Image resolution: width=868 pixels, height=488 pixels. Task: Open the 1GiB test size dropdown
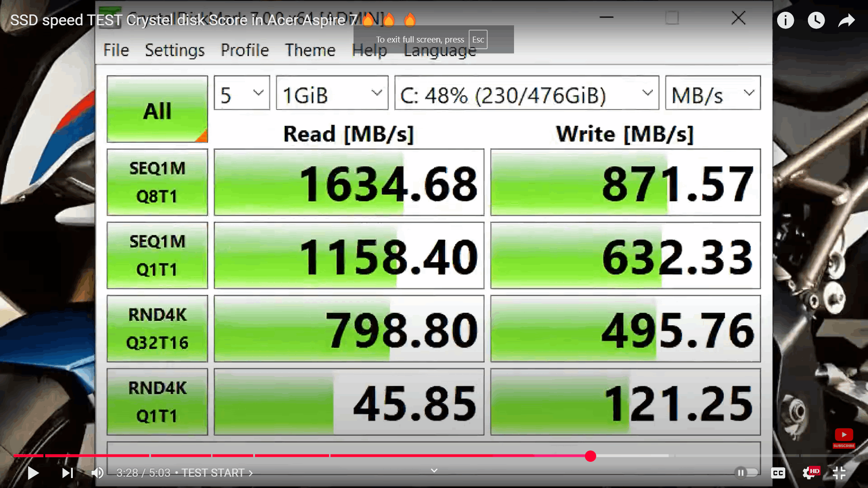point(332,93)
